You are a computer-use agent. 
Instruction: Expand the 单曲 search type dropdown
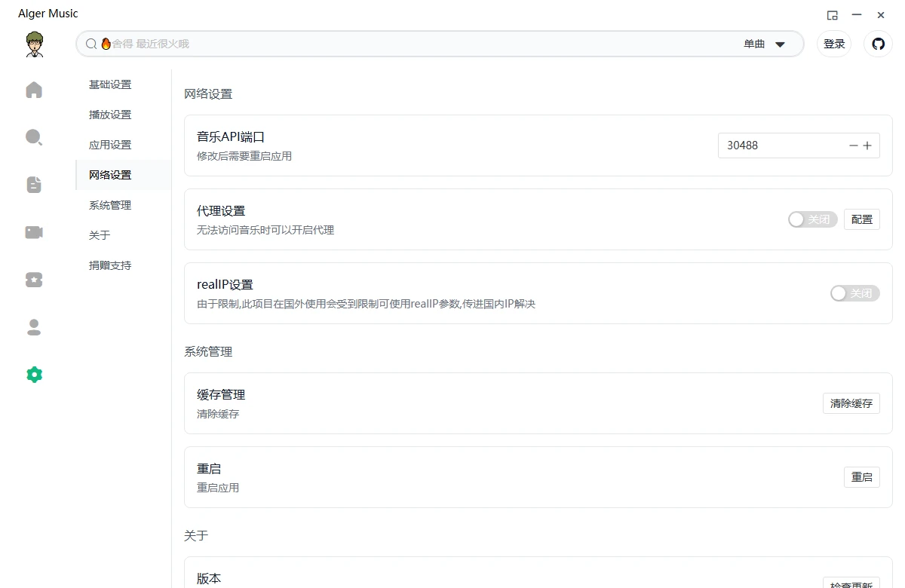point(765,44)
